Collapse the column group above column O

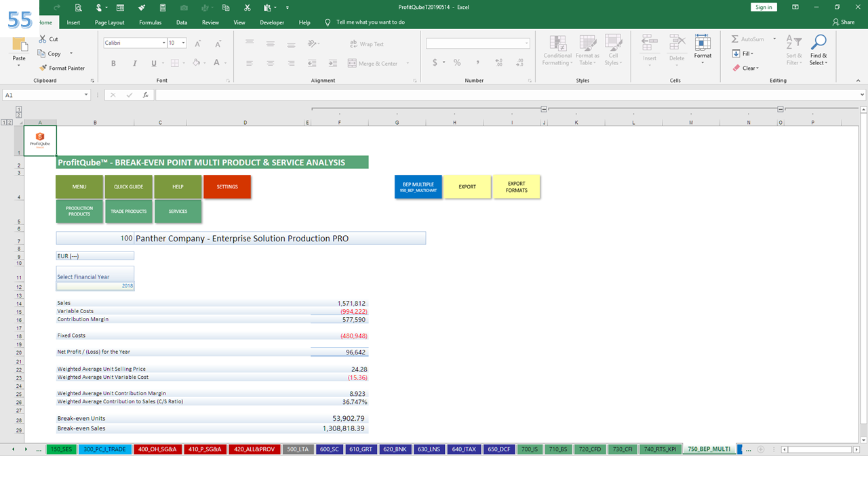[781, 108]
